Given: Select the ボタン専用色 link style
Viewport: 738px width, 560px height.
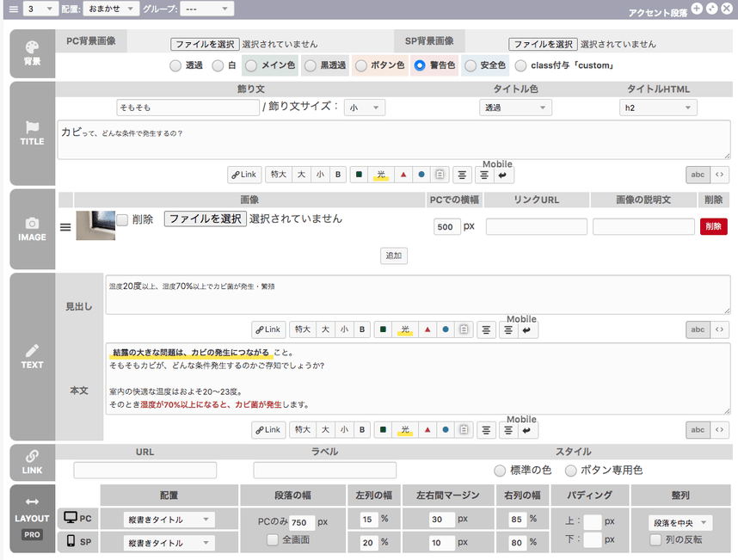Looking at the screenshot, I should coord(570,471).
